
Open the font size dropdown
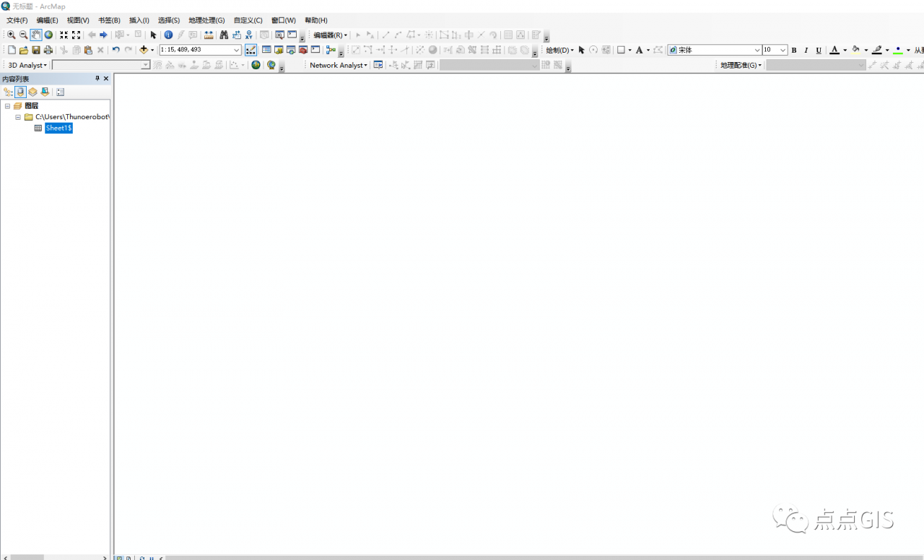[783, 50]
